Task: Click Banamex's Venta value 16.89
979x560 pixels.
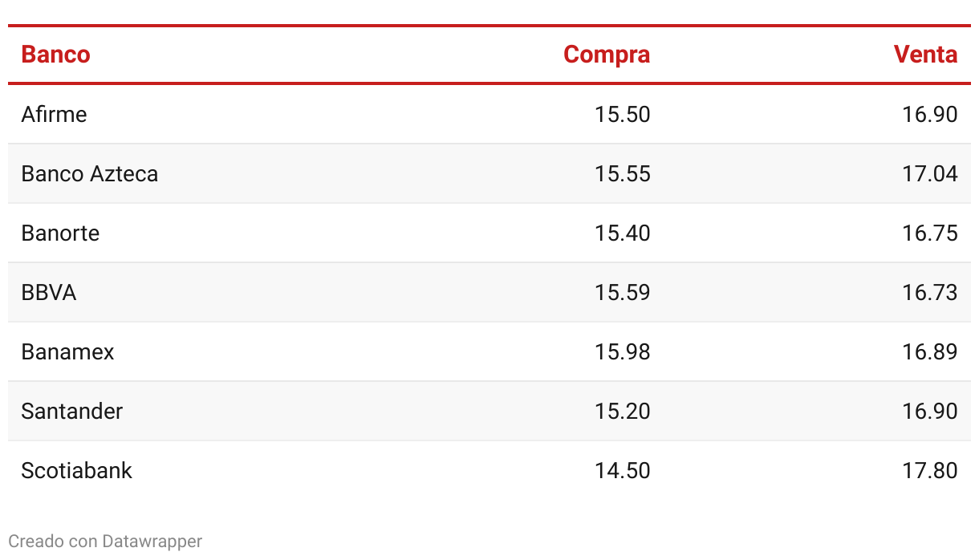Action: pos(930,351)
